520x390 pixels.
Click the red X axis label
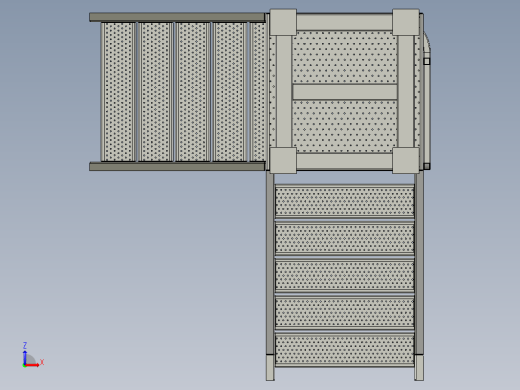click(x=42, y=362)
